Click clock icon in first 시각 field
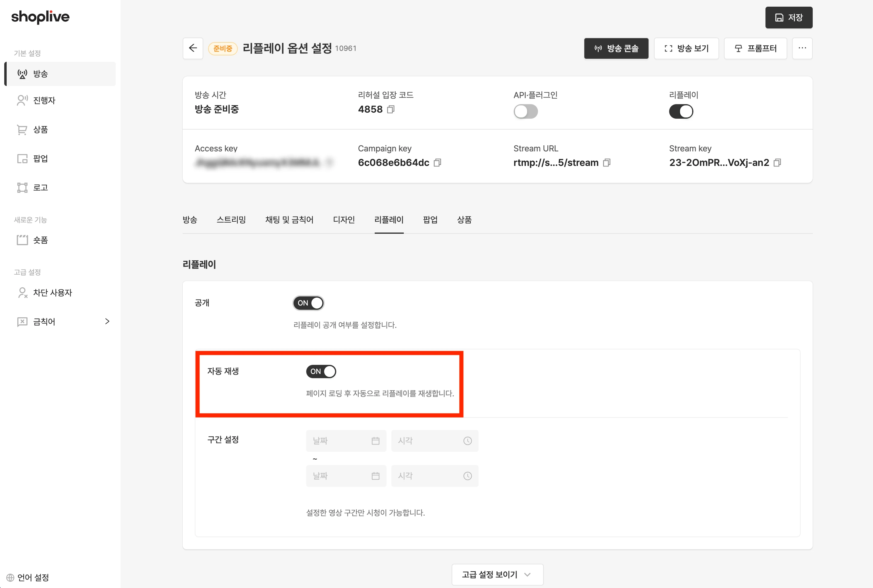The image size is (873, 588). pyautogui.click(x=467, y=441)
